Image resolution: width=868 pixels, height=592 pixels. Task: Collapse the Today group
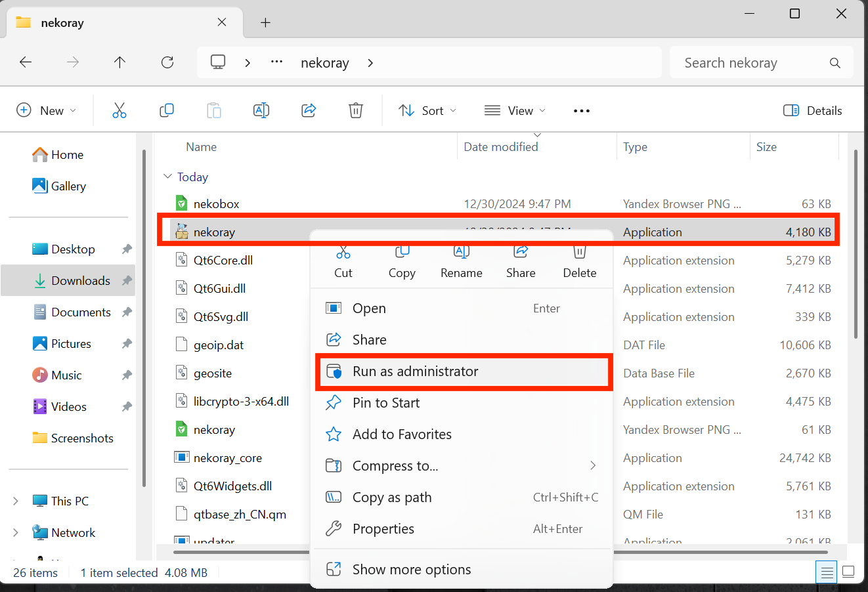pyautogui.click(x=167, y=177)
